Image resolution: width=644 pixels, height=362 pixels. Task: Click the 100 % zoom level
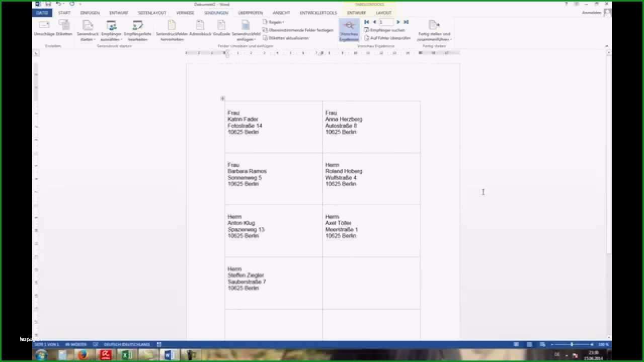coord(603,344)
